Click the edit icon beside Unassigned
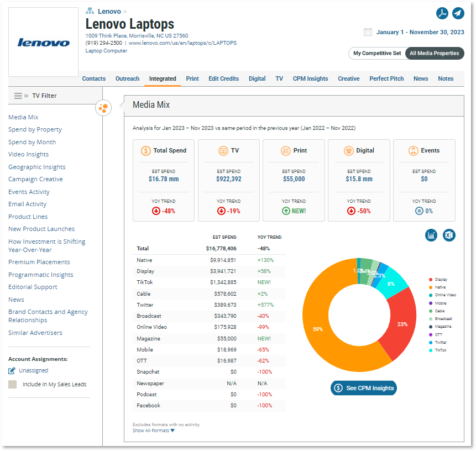The width and height of the screenshot is (476, 451). coord(12,370)
